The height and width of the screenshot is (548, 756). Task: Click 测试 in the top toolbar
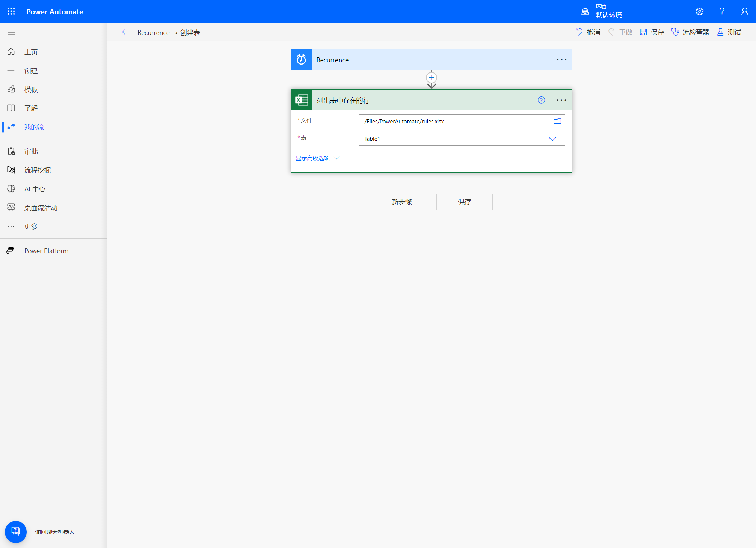click(729, 32)
